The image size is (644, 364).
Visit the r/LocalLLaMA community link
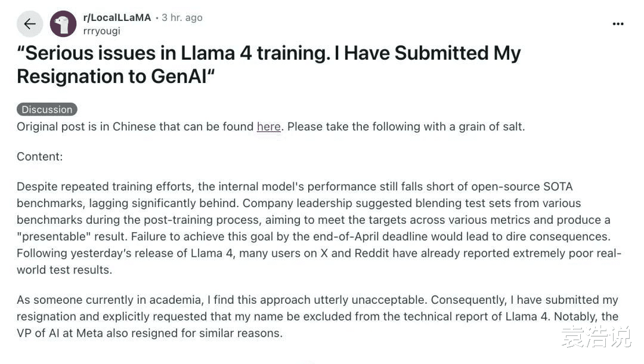coord(117,18)
